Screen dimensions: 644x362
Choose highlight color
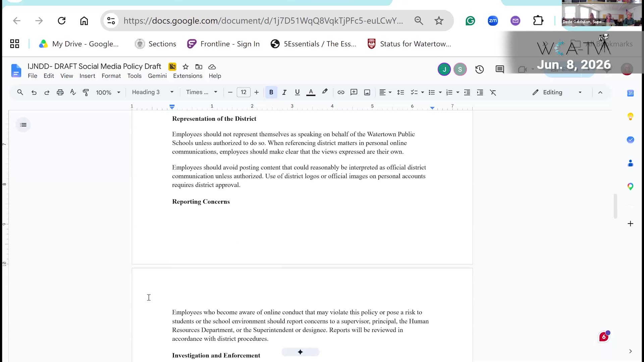324,92
